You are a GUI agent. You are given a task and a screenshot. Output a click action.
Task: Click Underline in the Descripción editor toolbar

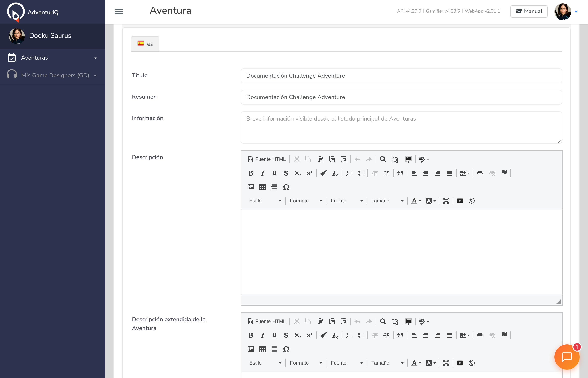pos(274,173)
